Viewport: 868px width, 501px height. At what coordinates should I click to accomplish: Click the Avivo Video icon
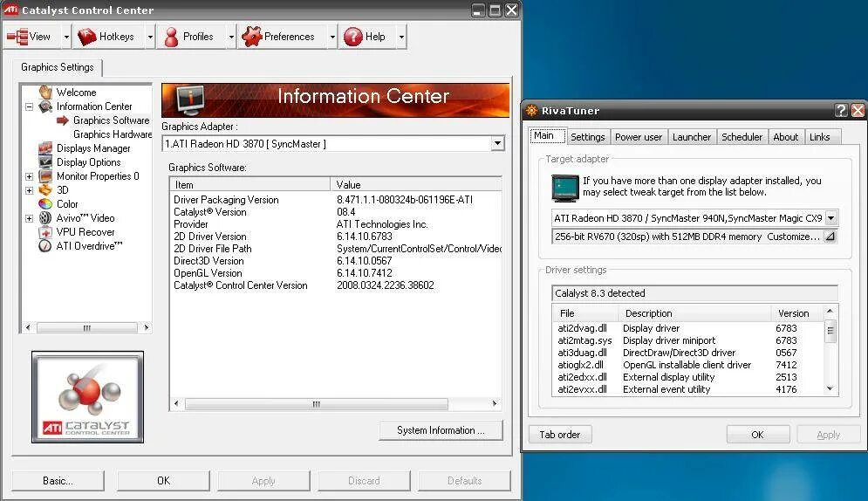pyautogui.click(x=45, y=217)
